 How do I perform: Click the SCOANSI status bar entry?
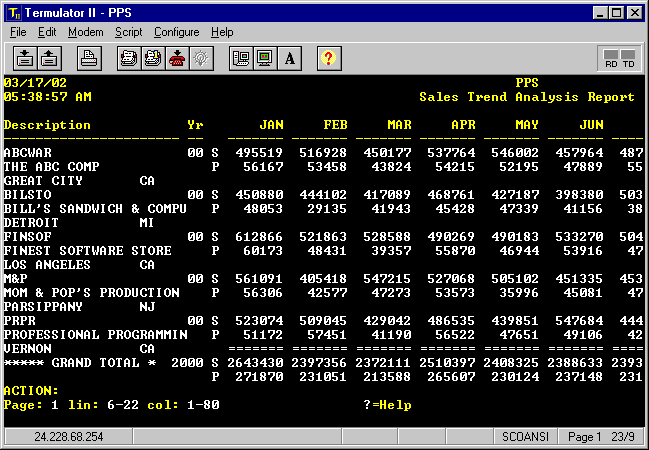click(525, 437)
